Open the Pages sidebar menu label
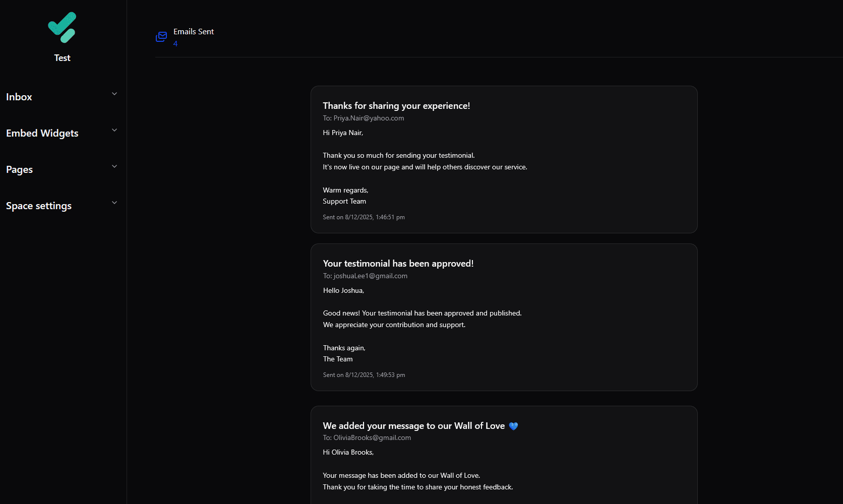Viewport: 843px width, 504px height. [20, 169]
